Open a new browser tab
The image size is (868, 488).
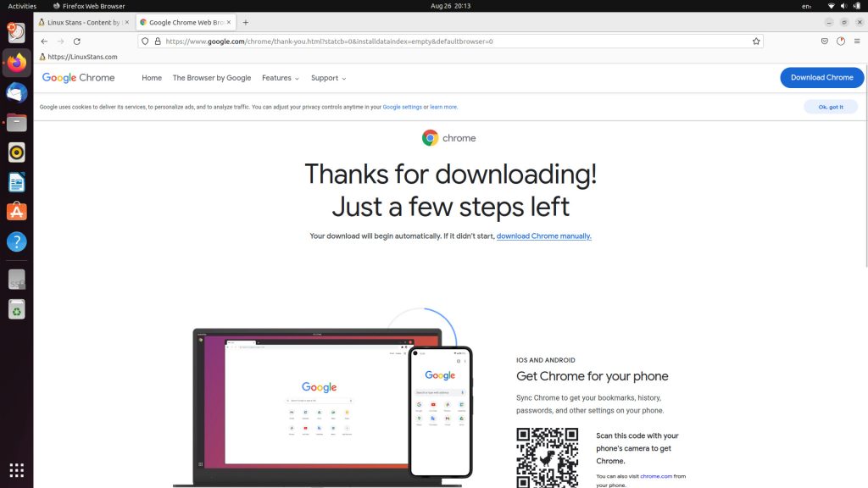246,23
